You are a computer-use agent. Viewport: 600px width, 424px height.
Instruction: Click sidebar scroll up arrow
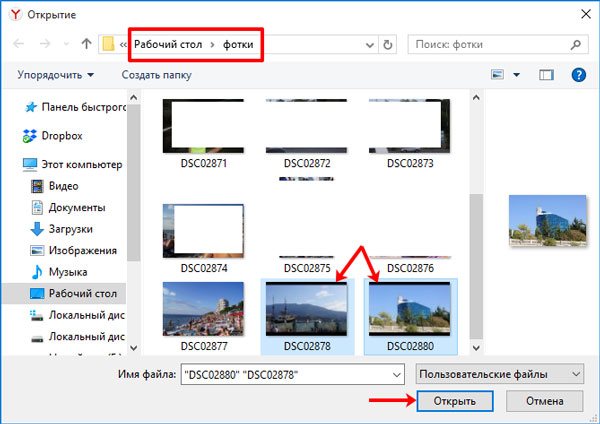(x=134, y=98)
